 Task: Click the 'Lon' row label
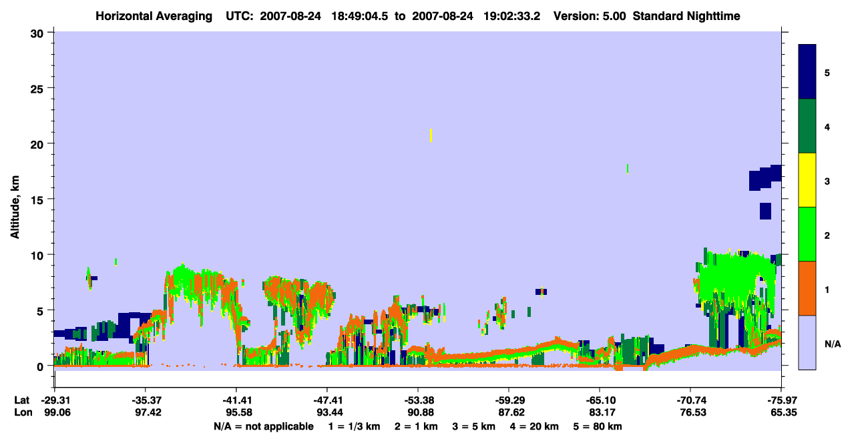tap(23, 413)
